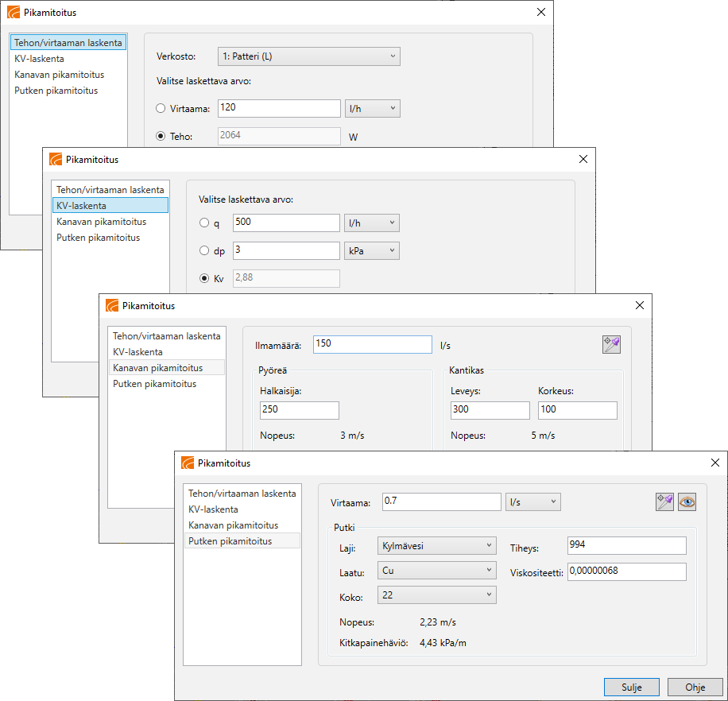Close the frontmost Pikamitoitus dialog with its X

(714, 463)
